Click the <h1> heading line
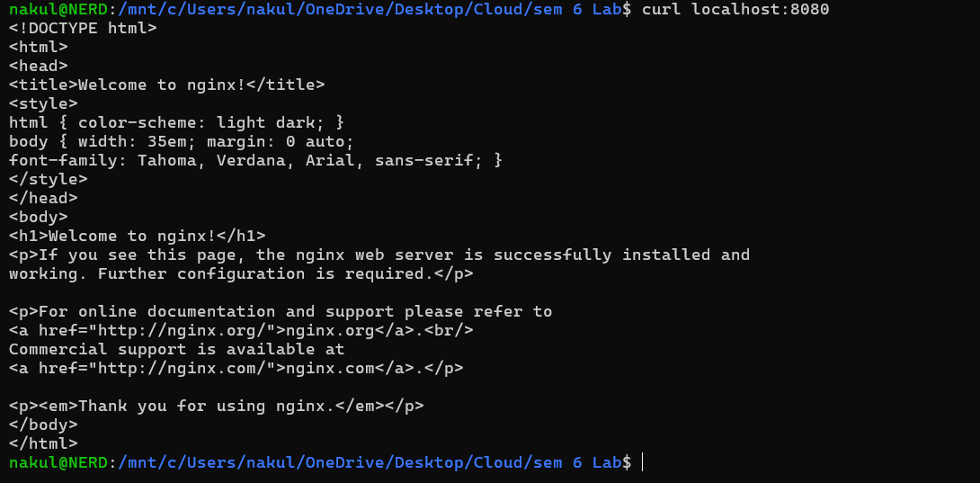The width and height of the screenshot is (980, 483). (137, 236)
